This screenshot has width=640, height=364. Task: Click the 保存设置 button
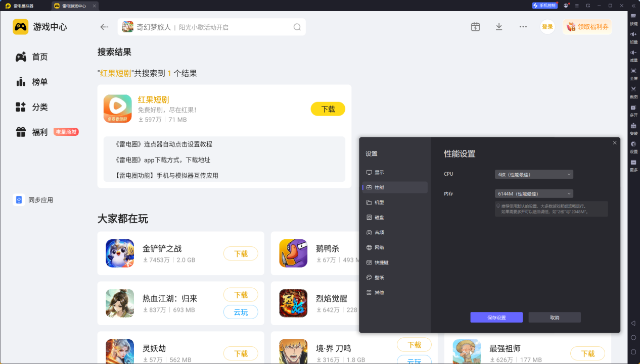point(496,317)
